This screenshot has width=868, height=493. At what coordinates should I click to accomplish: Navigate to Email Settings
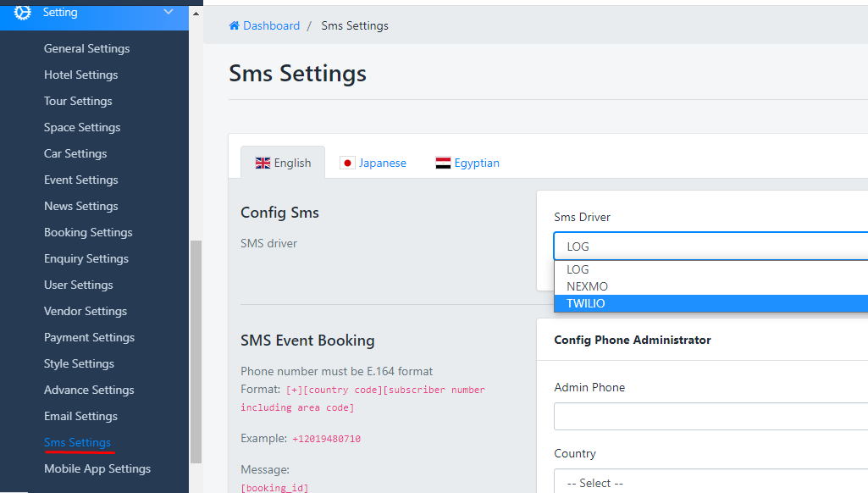click(80, 416)
